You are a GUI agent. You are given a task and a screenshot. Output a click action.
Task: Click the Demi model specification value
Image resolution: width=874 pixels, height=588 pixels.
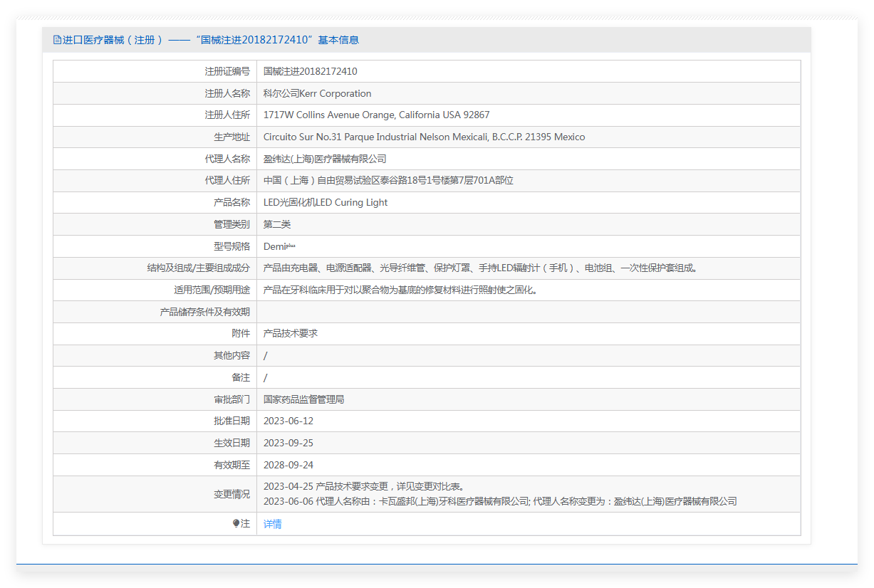point(279,246)
